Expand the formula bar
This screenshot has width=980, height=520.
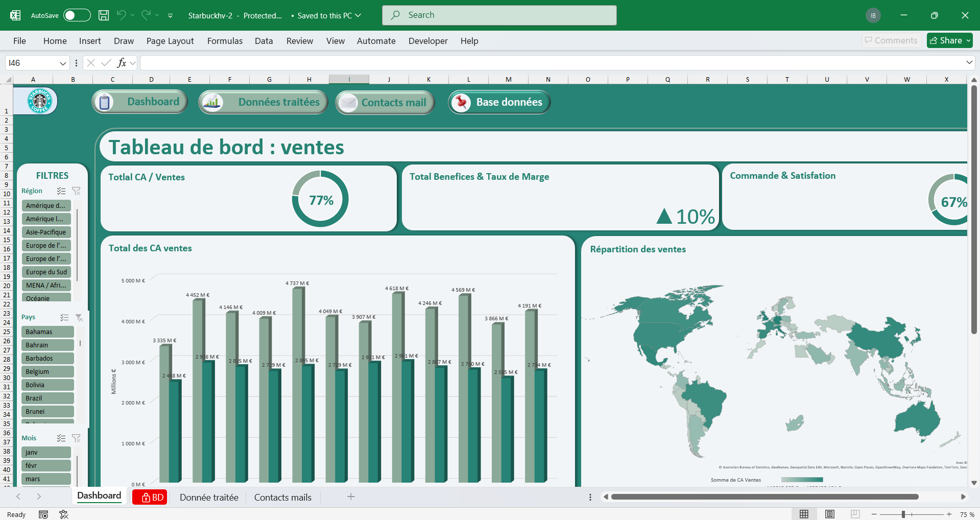coord(969,63)
